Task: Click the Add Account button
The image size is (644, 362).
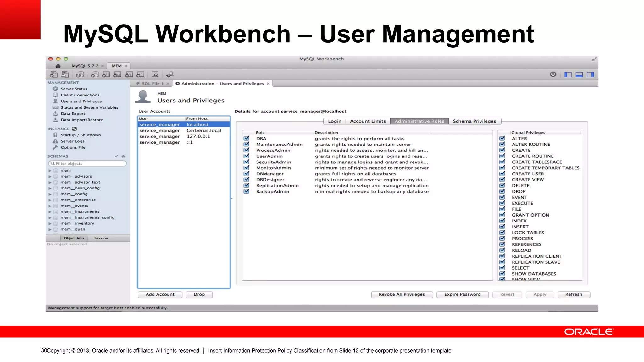Action: click(x=160, y=294)
